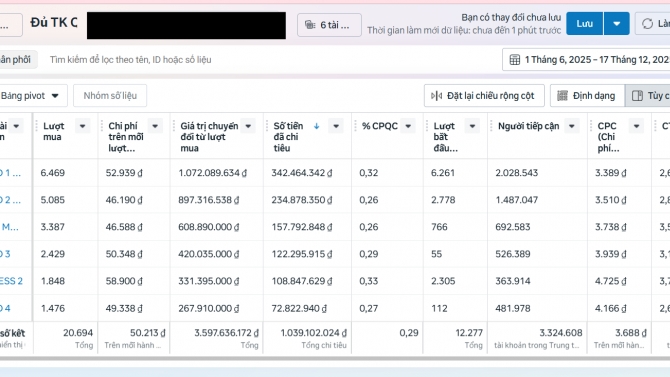670x377 pixels.
Task: Open the dropdown arrow next to Lưu
Action: tap(617, 24)
